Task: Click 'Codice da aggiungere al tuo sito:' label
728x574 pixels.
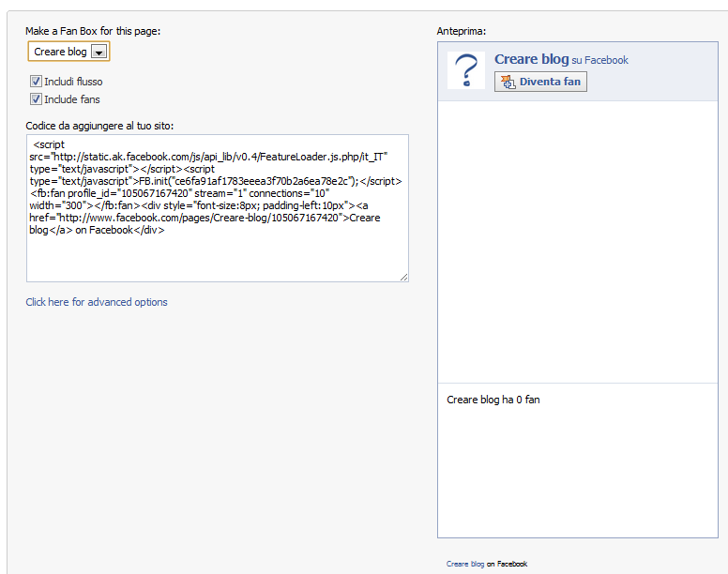Action: point(99,126)
